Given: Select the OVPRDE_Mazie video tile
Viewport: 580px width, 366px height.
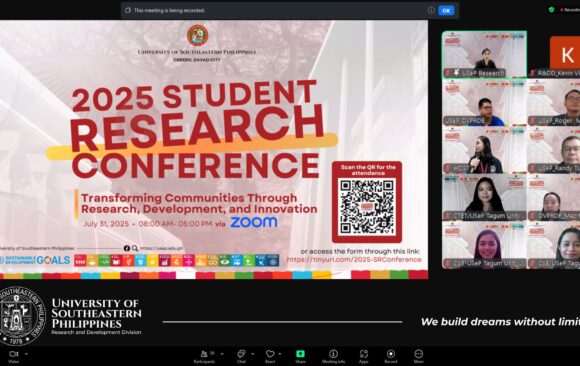Looking at the screenshot, I should tap(554, 198).
